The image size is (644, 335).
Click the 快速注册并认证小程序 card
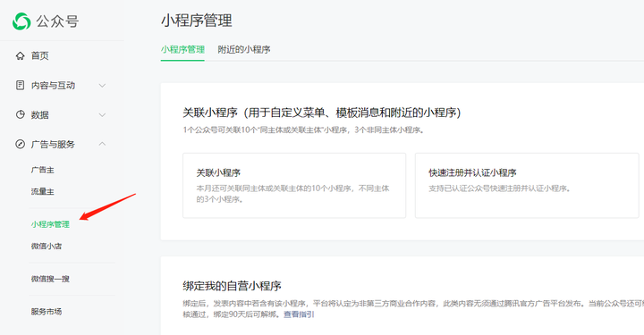coord(527,185)
